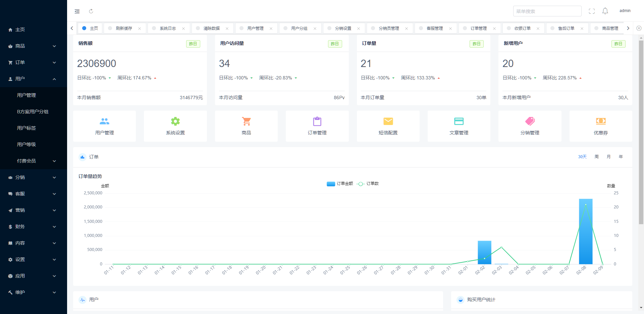Open the 订单管理 clipboard shortcut
This screenshot has height=314, width=644.
tap(317, 121)
